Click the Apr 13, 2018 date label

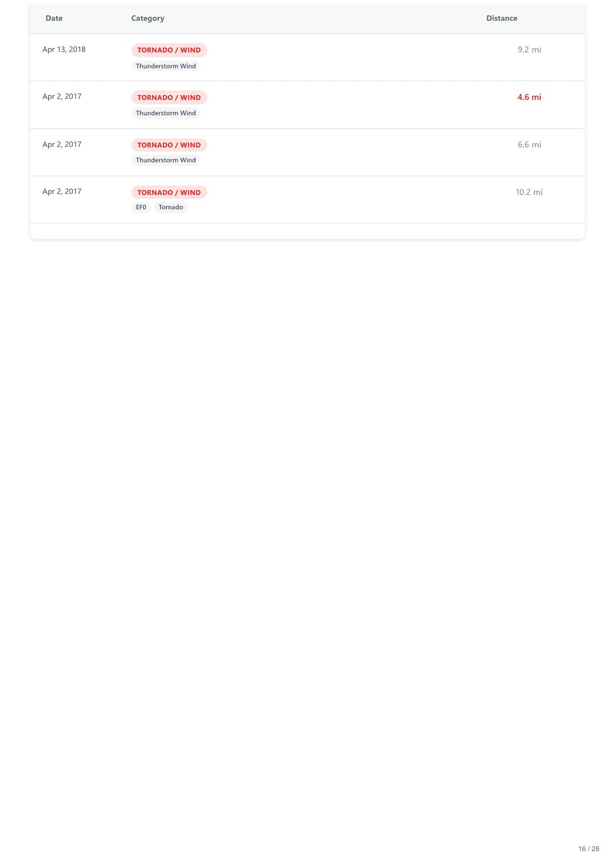point(64,49)
